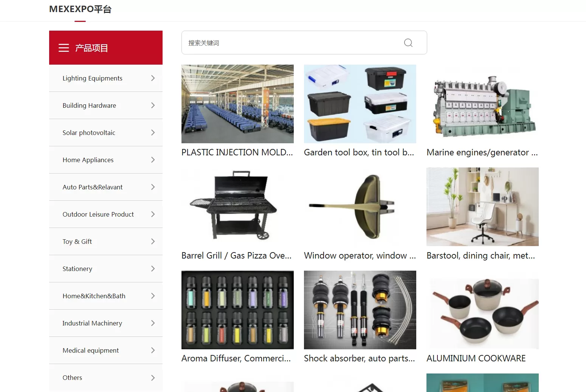The image size is (586, 392).
Task: Expand the Solar photovoltaic chevron
Action: (153, 133)
